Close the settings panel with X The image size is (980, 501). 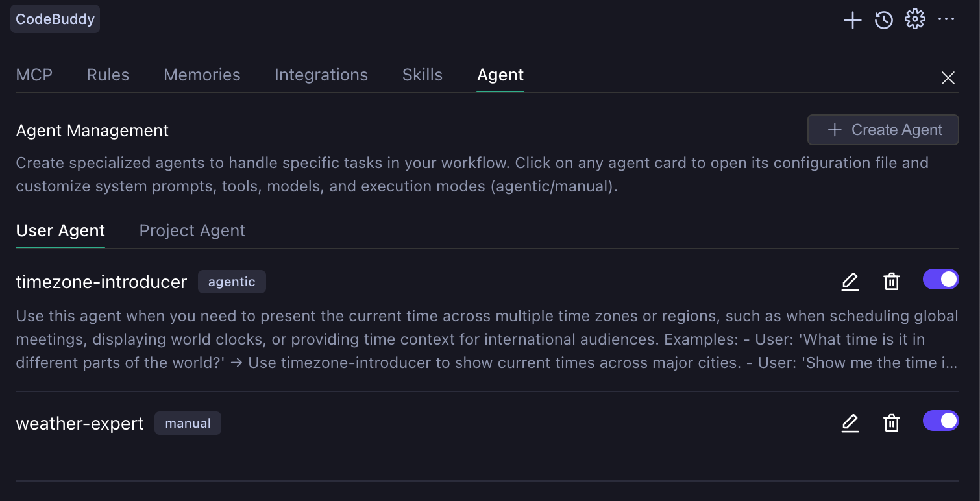(x=948, y=79)
